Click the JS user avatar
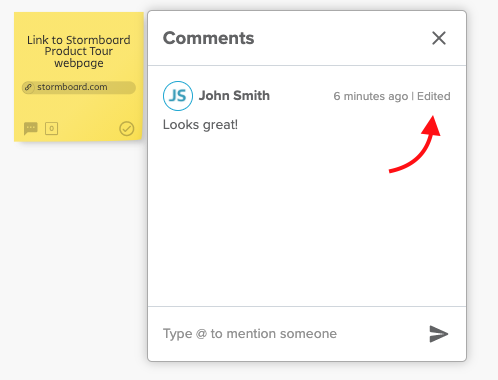Screen dimensions: 498x380 pos(178,96)
